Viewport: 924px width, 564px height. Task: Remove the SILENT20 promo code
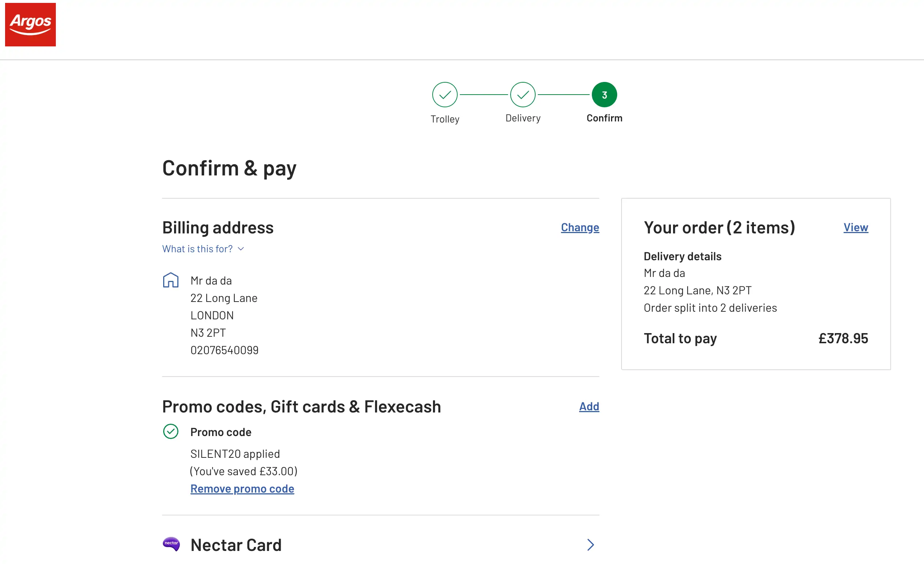[x=242, y=489]
